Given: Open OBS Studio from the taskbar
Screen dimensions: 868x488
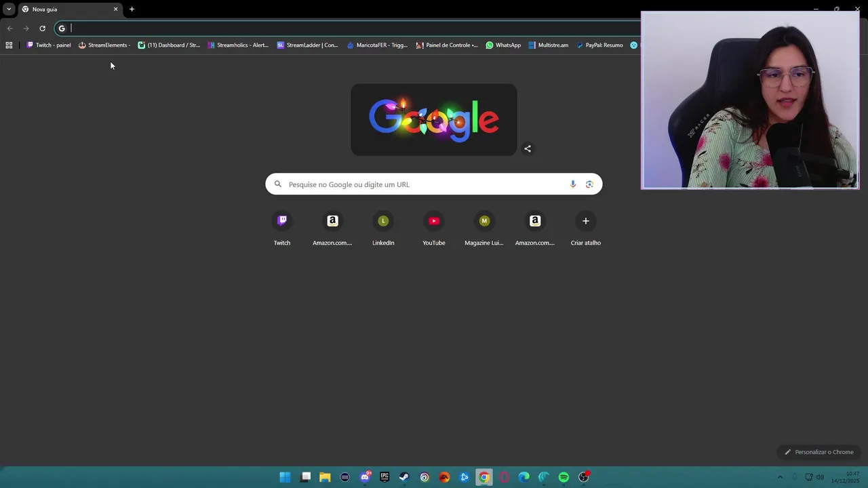Looking at the screenshot, I should (583, 477).
